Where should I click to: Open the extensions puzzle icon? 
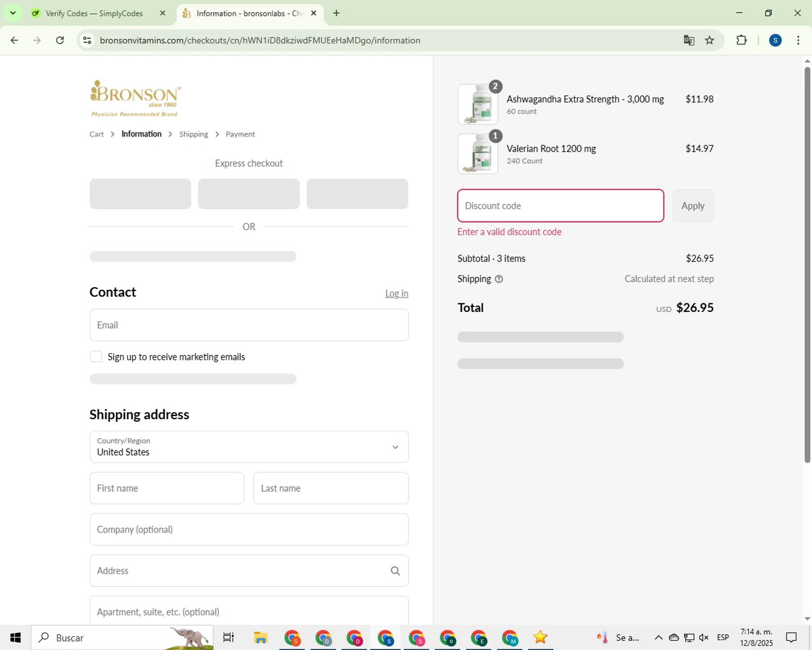click(742, 40)
